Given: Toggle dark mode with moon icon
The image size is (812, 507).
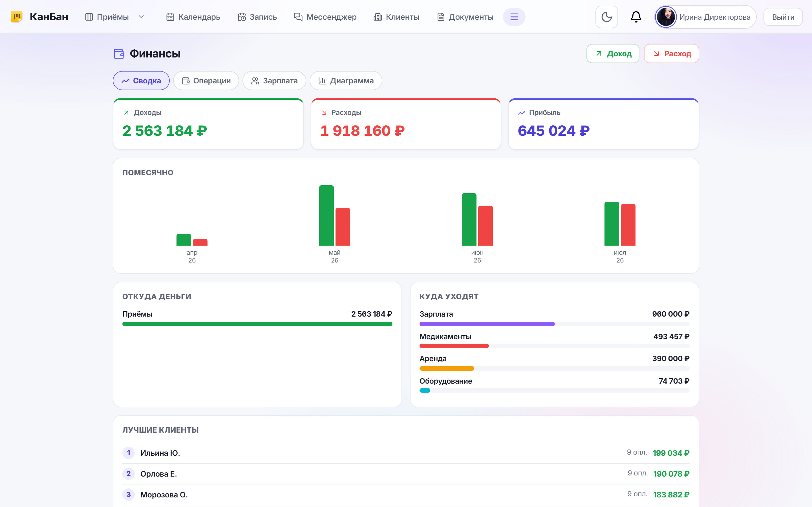Looking at the screenshot, I should tap(606, 17).
